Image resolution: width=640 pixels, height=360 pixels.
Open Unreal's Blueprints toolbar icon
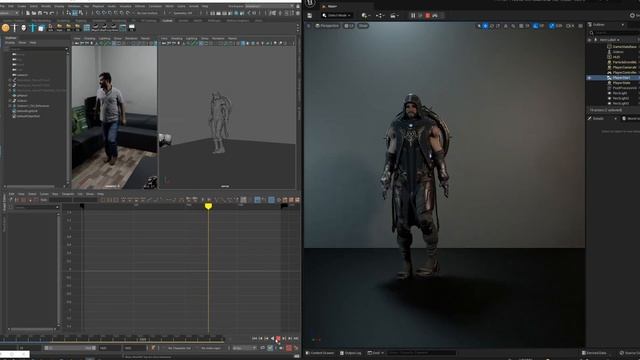point(380,16)
